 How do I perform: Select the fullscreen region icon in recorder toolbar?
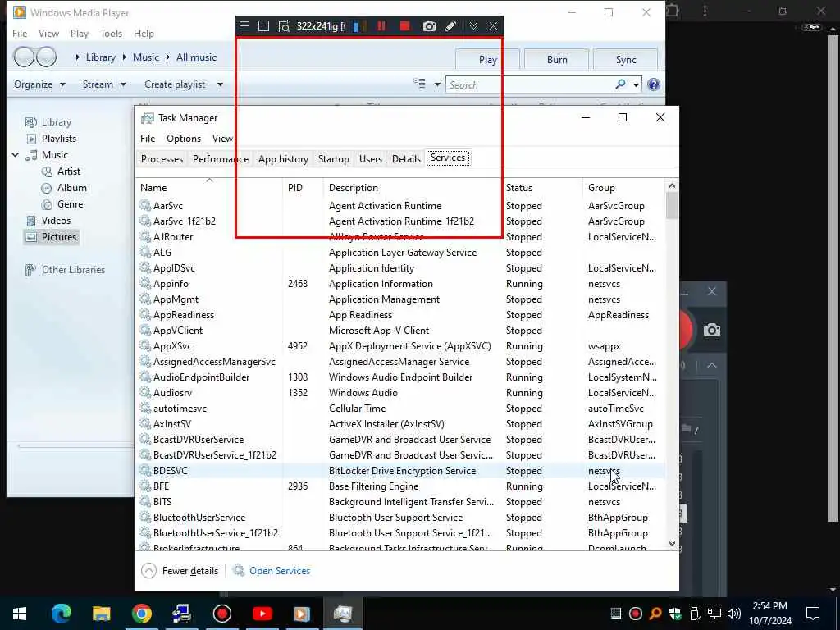coord(263,25)
